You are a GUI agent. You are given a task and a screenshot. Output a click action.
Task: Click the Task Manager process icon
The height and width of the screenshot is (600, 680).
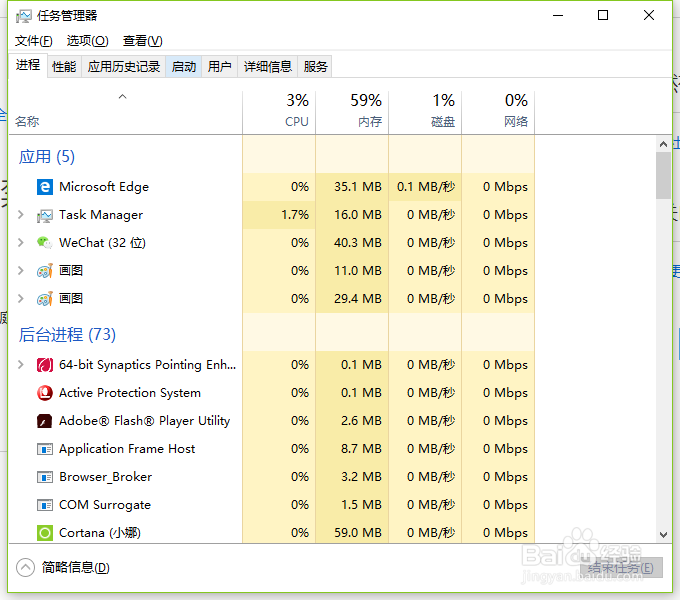45,215
